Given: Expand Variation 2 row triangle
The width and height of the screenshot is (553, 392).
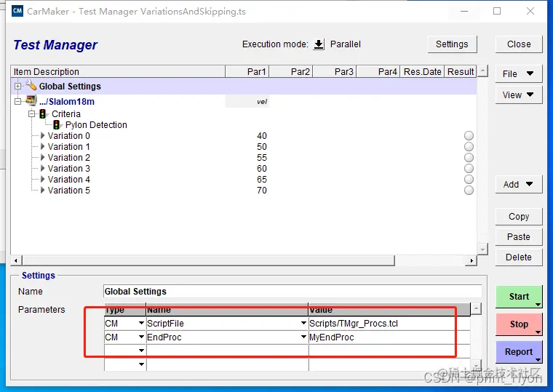Looking at the screenshot, I should pyautogui.click(x=43, y=157).
